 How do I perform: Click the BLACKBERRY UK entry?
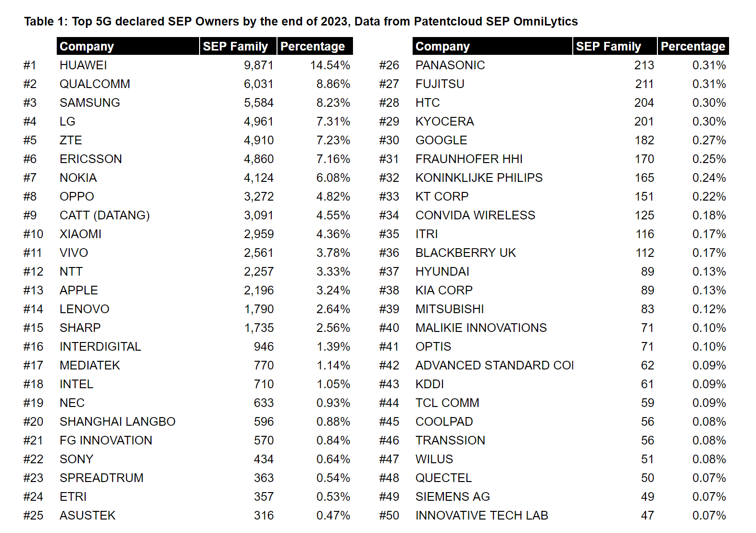[465, 253]
